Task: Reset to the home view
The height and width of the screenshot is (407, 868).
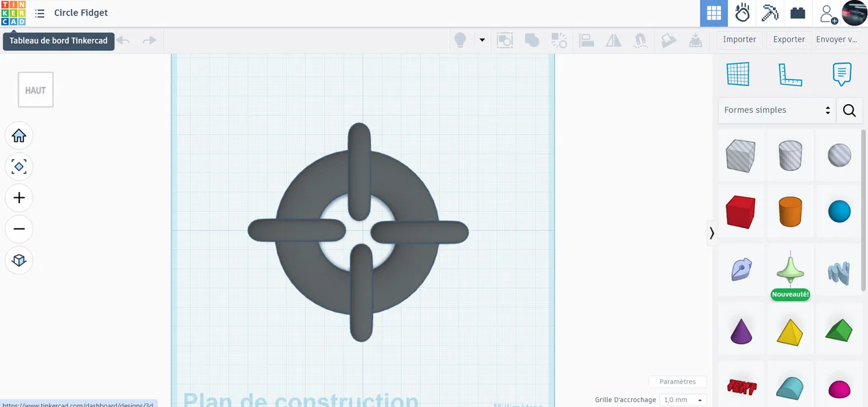Action: coord(19,135)
